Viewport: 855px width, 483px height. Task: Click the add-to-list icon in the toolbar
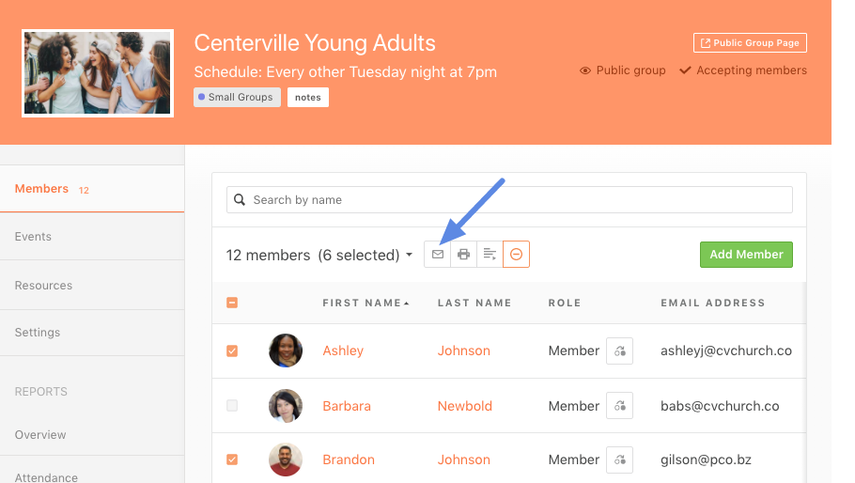[x=489, y=255]
